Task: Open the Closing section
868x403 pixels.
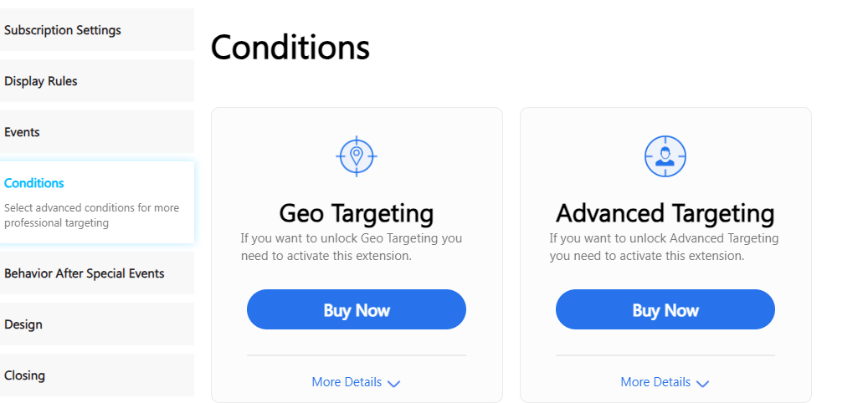Action: (x=97, y=375)
